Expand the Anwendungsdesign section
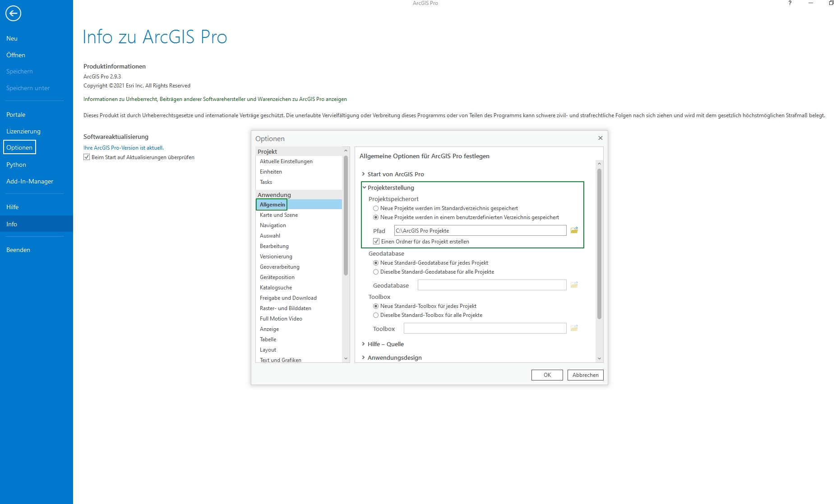Viewport: 836px width, 504px height. 364,357
